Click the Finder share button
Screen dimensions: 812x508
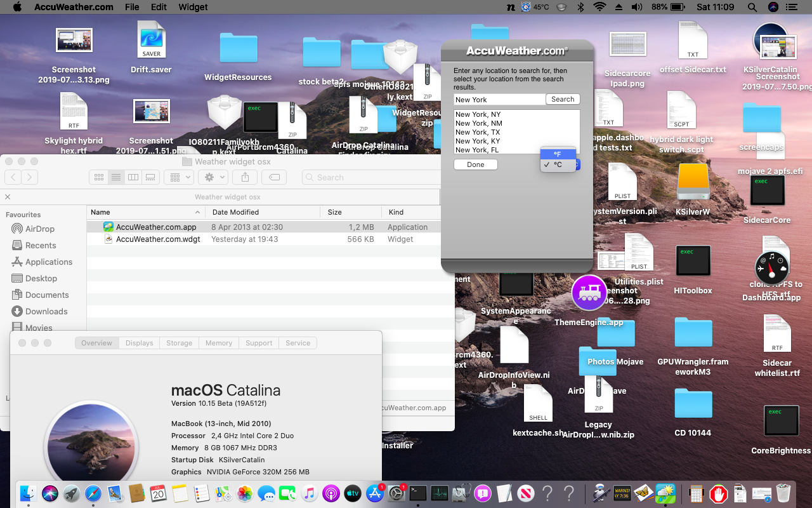point(246,177)
